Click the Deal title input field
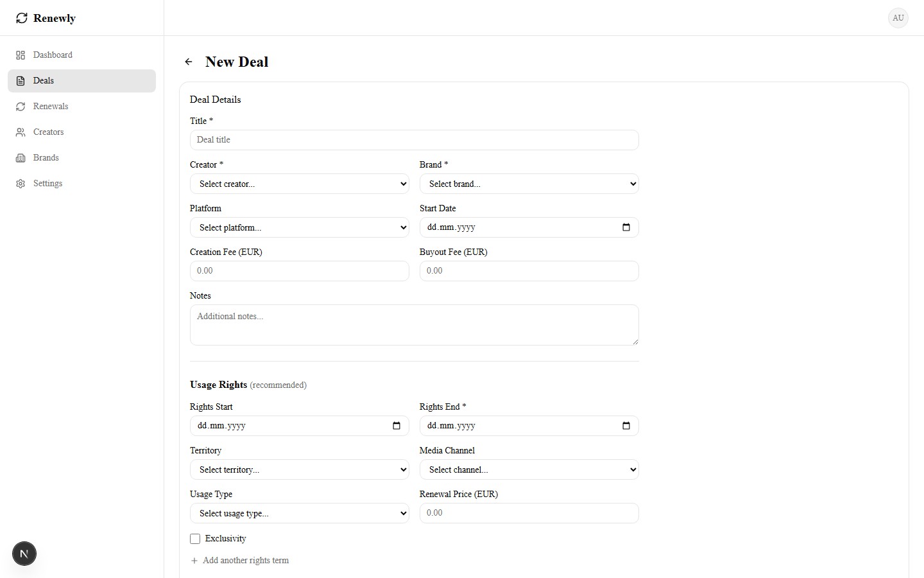 click(x=414, y=140)
